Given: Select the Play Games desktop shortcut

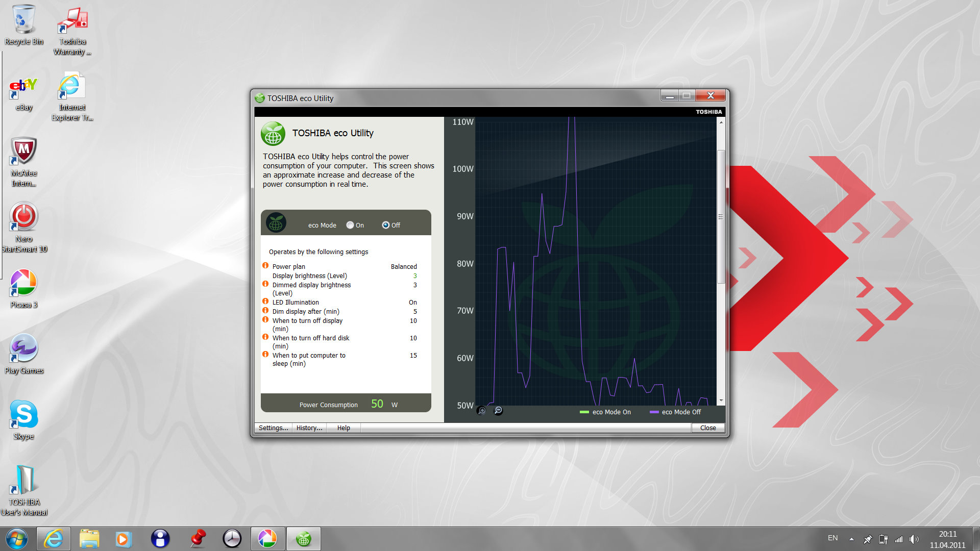Looking at the screenshot, I should coord(23,354).
